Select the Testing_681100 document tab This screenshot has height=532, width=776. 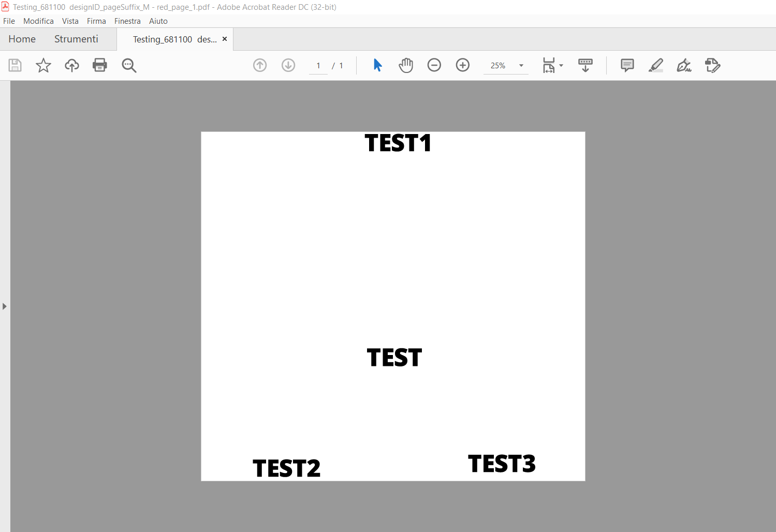174,39
